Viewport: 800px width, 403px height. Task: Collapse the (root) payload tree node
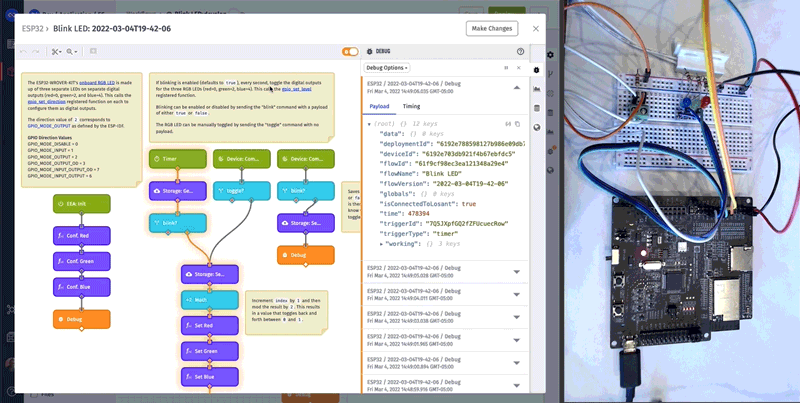click(369, 124)
